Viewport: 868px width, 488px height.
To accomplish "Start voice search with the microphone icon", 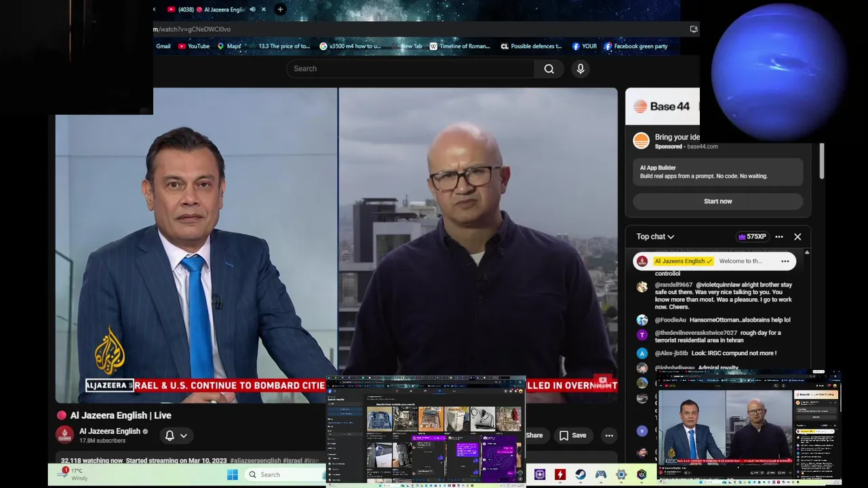I will [580, 68].
